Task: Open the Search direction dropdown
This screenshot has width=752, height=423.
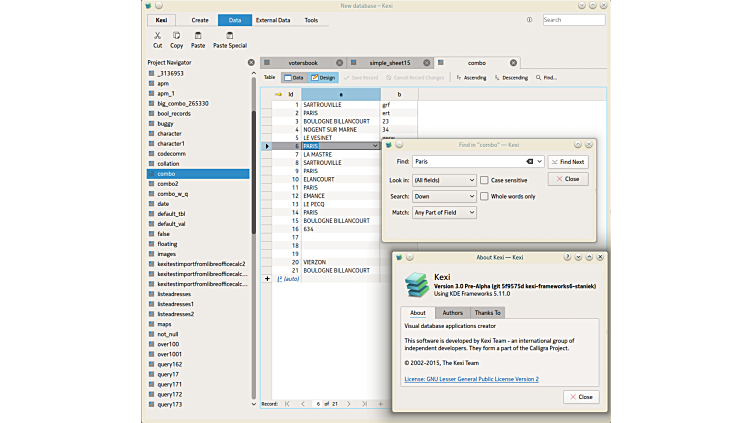Action: pyautogui.click(x=444, y=196)
